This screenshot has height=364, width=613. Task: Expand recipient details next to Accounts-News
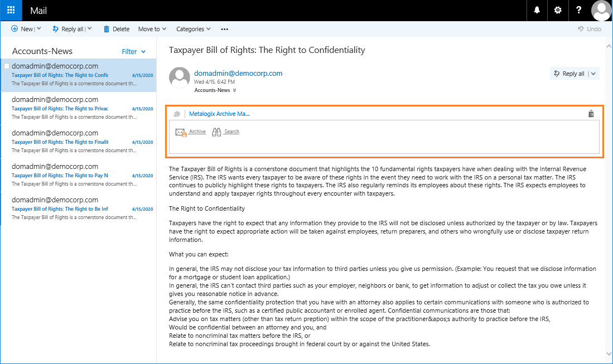tap(235, 90)
